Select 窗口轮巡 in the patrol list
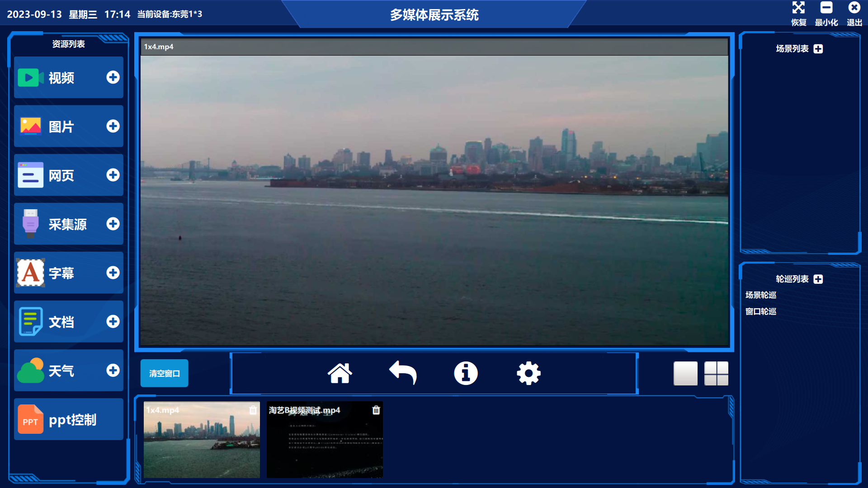Image resolution: width=868 pixels, height=488 pixels. [x=761, y=311]
